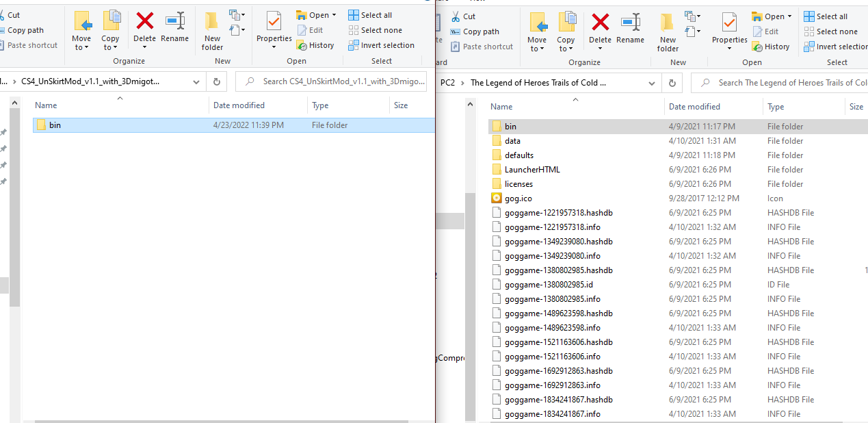Screen dimensions: 868x423
Task: Click Paste shortcut in the left window ribbon
Action: pos(28,45)
